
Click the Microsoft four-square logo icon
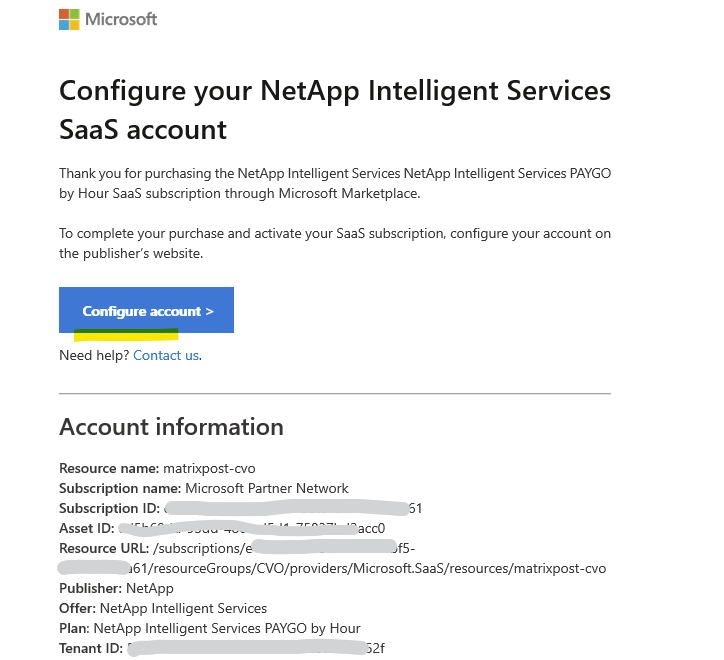tap(69, 19)
